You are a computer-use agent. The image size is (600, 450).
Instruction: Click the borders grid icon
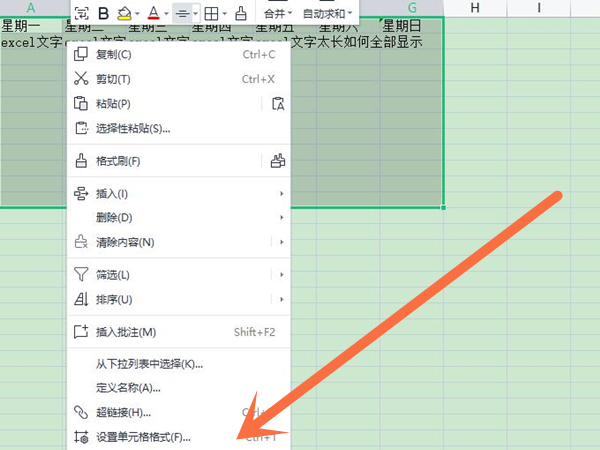211,13
